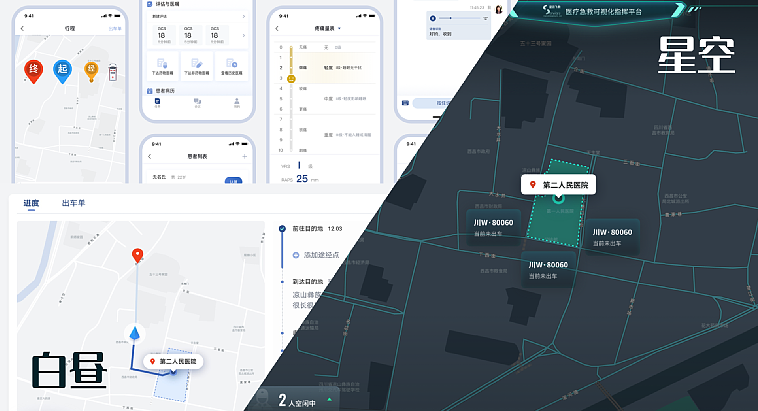Click 第二人民医院 popup on dark map
Image resolution: width=758 pixels, height=411 pixels.
click(x=558, y=185)
